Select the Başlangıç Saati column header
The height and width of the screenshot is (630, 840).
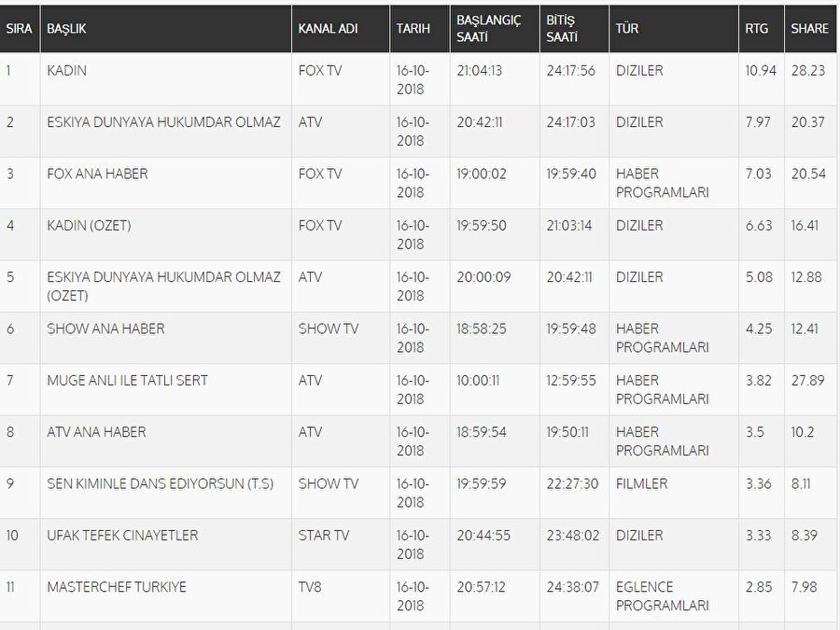488,29
